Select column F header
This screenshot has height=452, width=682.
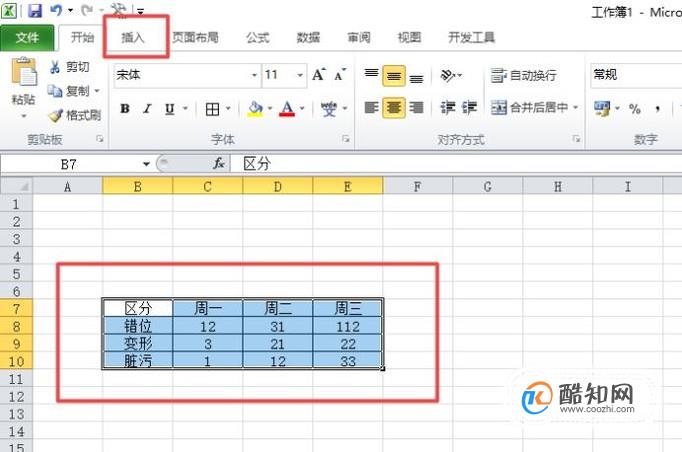tap(418, 187)
